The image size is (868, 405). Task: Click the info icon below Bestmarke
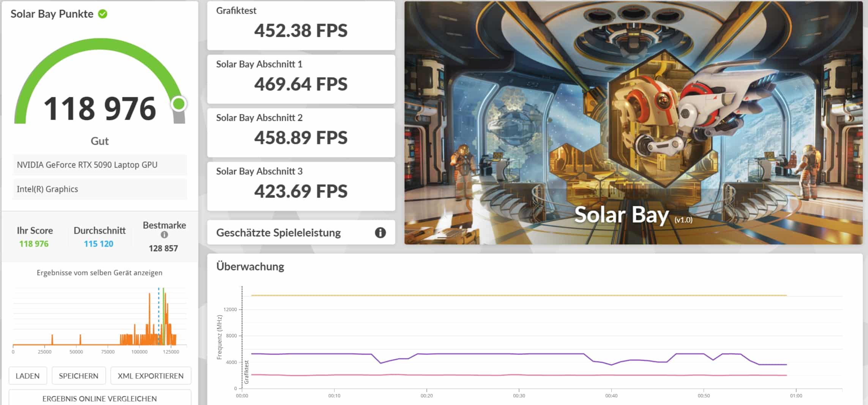coord(164,235)
